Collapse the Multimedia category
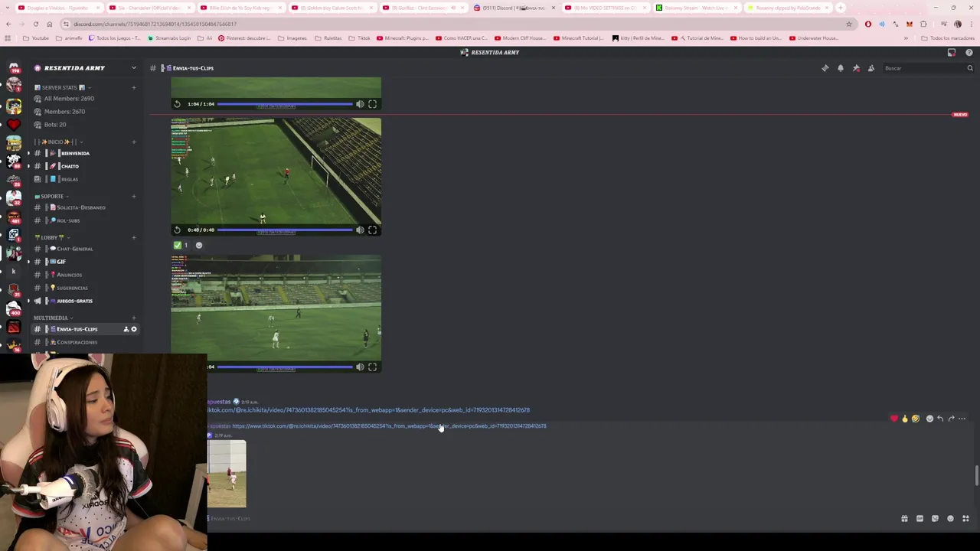This screenshot has height=551, width=980. (53, 318)
